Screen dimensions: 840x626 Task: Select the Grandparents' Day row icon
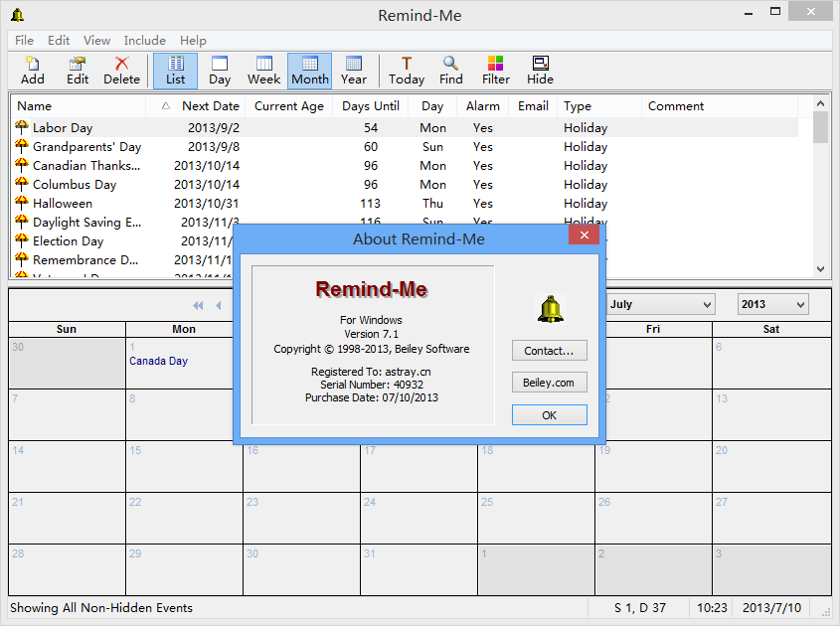point(22,146)
